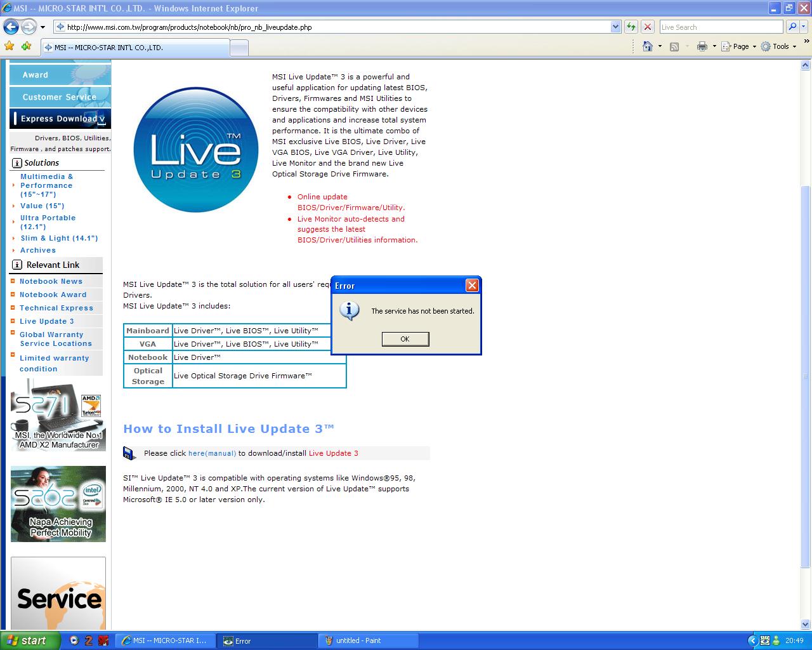Click the floppy disk download icon
Viewport: 812px width, 650px height.
[x=129, y=453]
